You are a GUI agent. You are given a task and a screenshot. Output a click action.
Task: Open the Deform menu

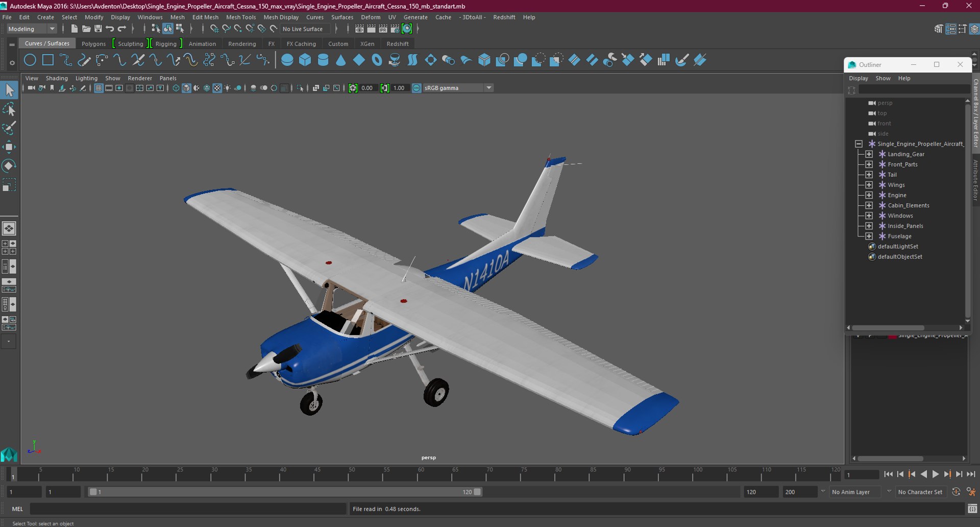(x=371, y=17)
